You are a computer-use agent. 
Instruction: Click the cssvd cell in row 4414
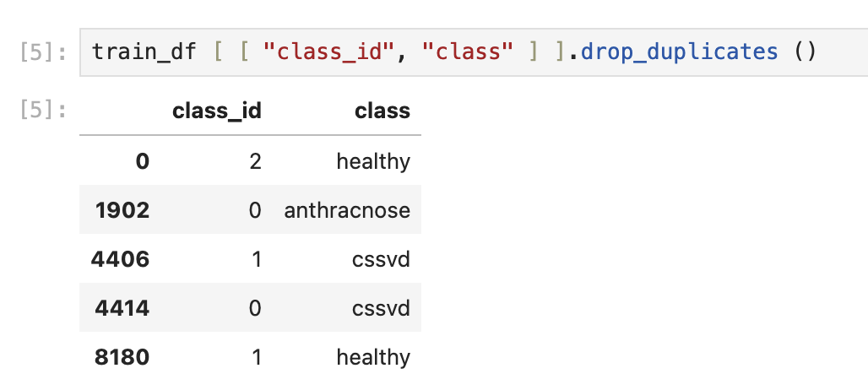coord(381,308)
